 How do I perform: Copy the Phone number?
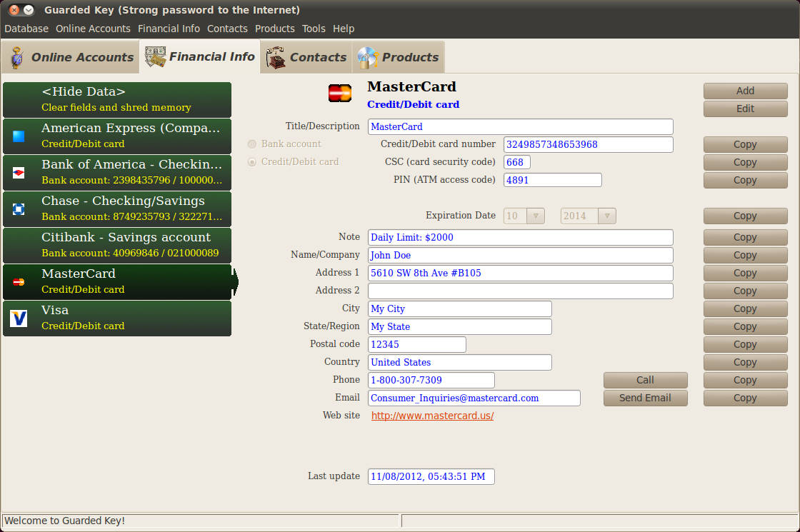click(x=745, y=380)
